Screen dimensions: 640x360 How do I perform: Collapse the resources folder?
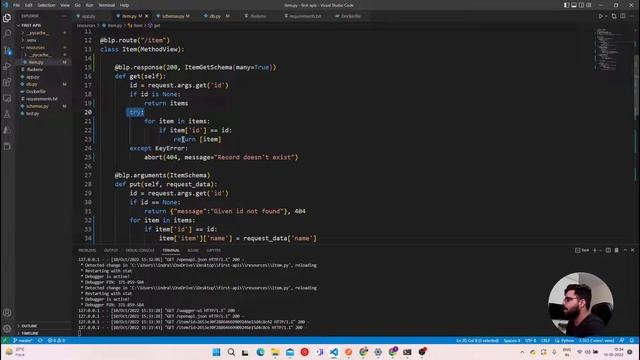(x=35, y=47)
